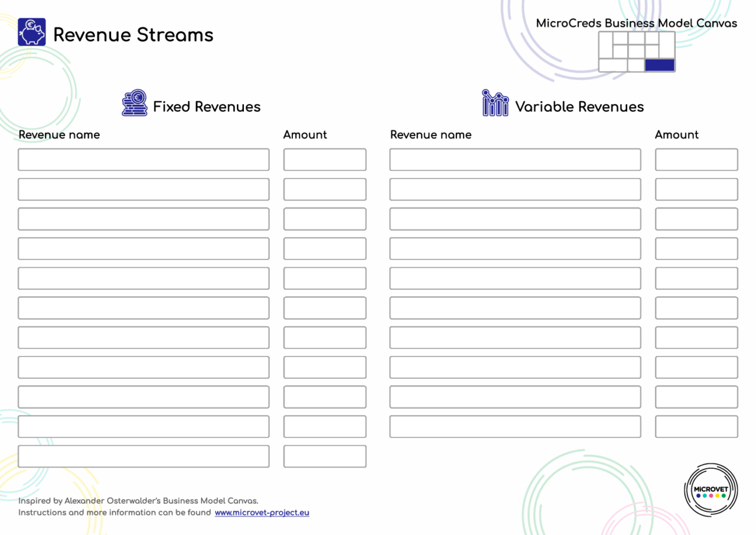756x535 pixels.
Task: Select the last Fixed Revenues name field
Action: (144, 456)
